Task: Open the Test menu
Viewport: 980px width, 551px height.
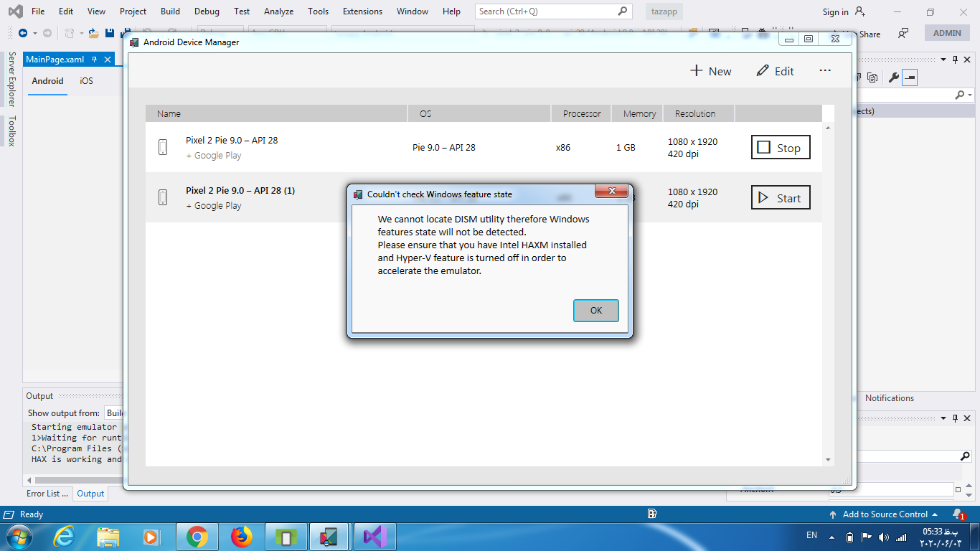Action: (x=242, y=11)
